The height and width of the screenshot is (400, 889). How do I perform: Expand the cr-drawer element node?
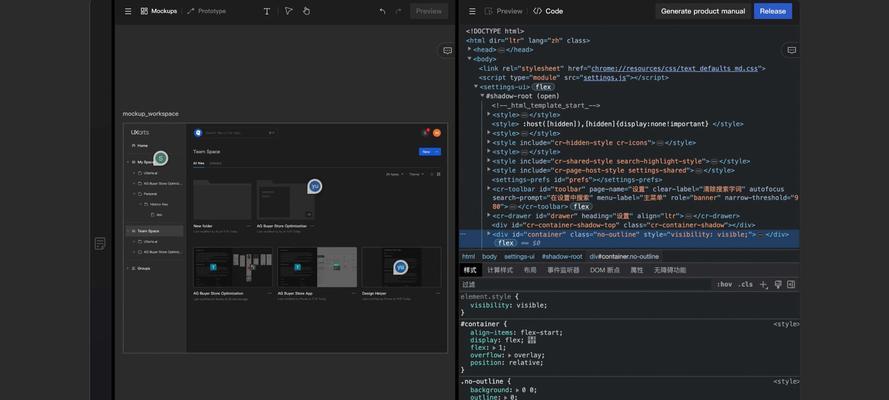489,215
